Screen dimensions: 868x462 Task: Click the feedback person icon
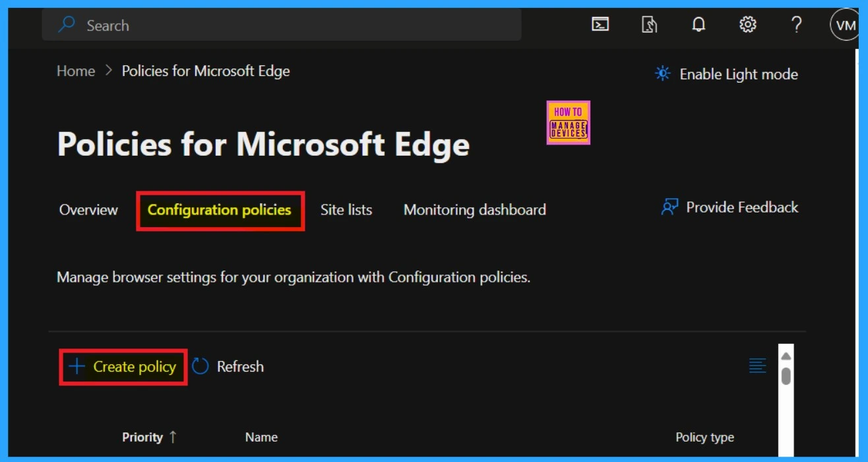pyautogui.click(x=669, y=207)
